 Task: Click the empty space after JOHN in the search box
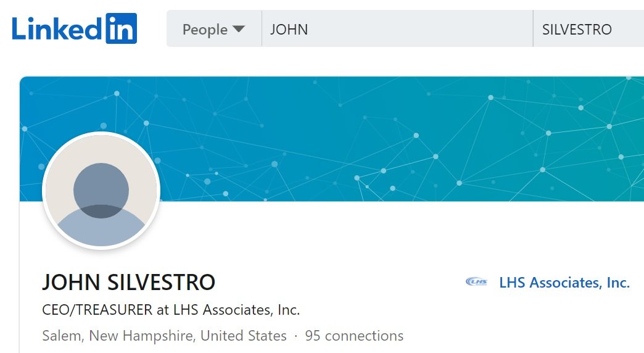tap(419, 29)
